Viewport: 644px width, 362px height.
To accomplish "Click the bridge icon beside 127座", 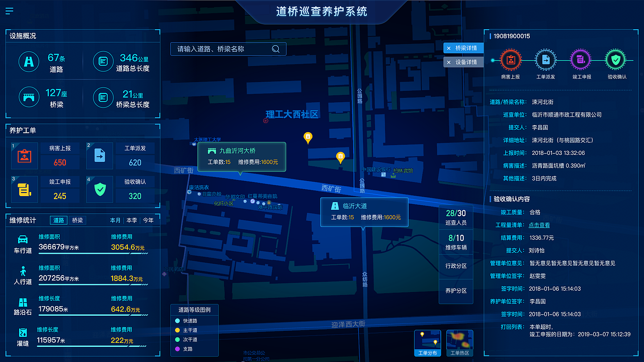I will (29, 97).
